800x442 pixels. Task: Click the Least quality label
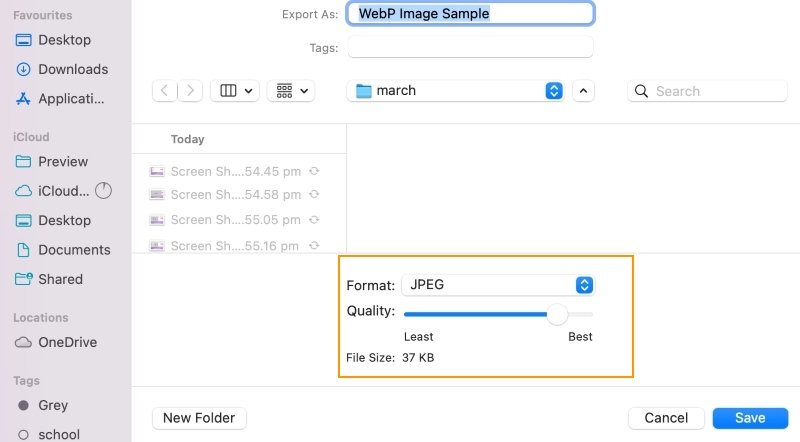[x=418, y=337]
